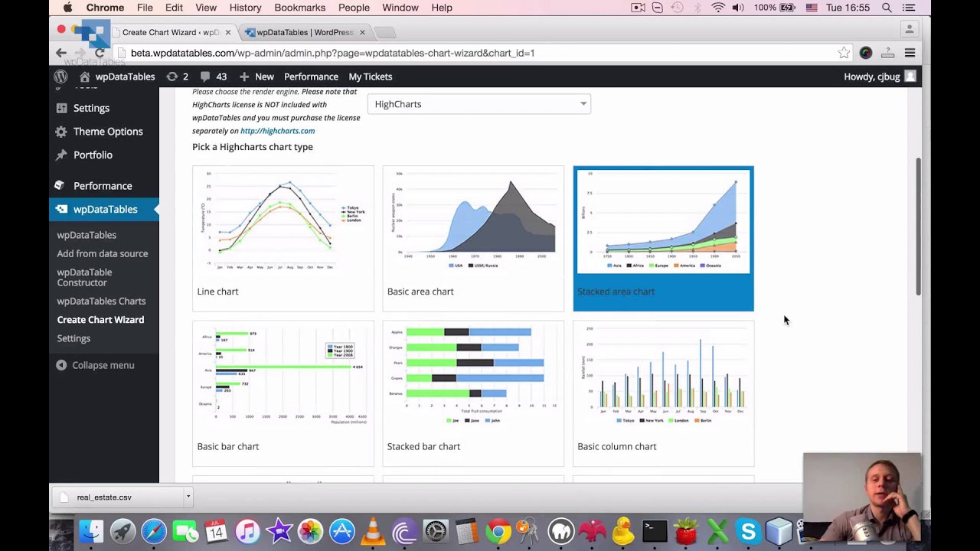Collapse the WordPress admin menu
This screenshot has width=980, height=551.
95,365
